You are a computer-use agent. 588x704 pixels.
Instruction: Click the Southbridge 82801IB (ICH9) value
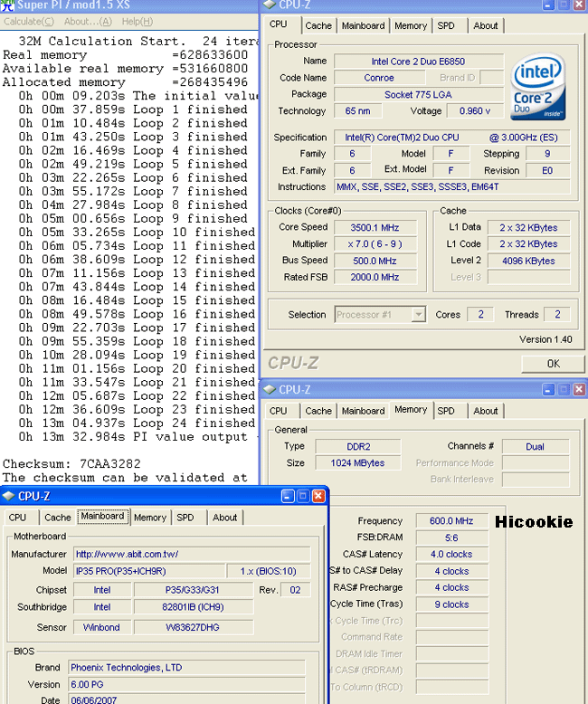click(193, 607)
